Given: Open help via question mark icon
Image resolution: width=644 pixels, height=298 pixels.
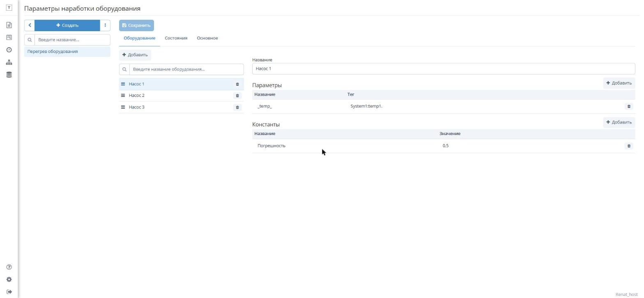Looking at the screenshot, I should 9,267.
